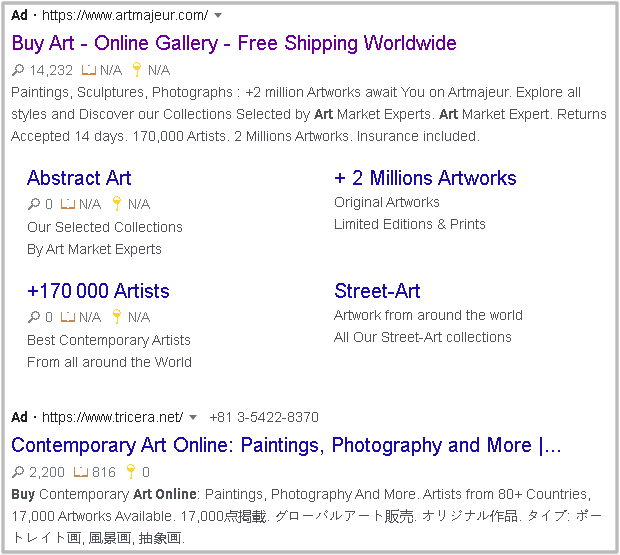Screen dimensions: 620x555
Task: Open the Contemporary Art Online ad headline
Action: [286, 445]
